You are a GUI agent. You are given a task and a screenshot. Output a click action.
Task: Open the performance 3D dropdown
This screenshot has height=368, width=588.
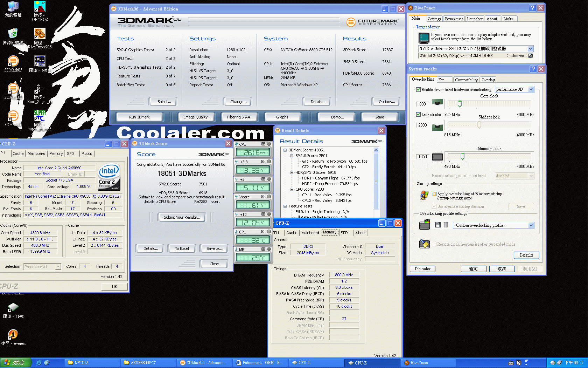pyautogui.click(x=531, y=89)
